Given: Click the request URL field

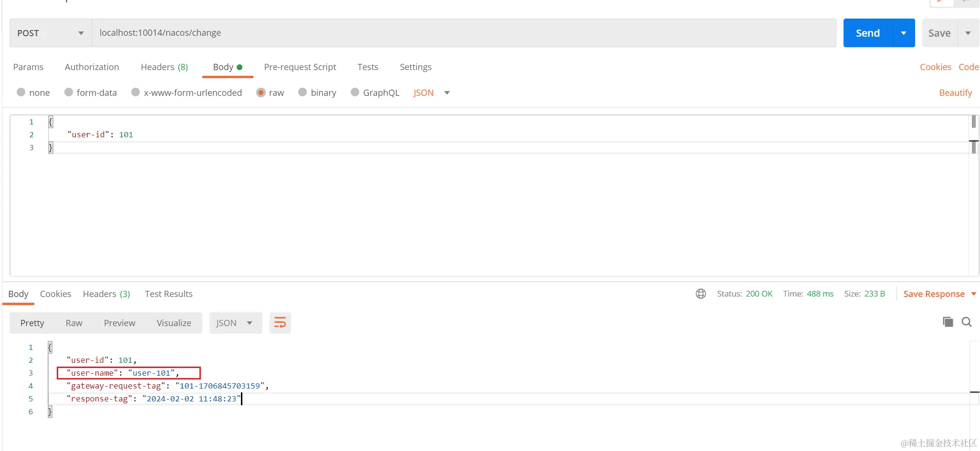Looking at the screenshot, I should pos(464,33).
